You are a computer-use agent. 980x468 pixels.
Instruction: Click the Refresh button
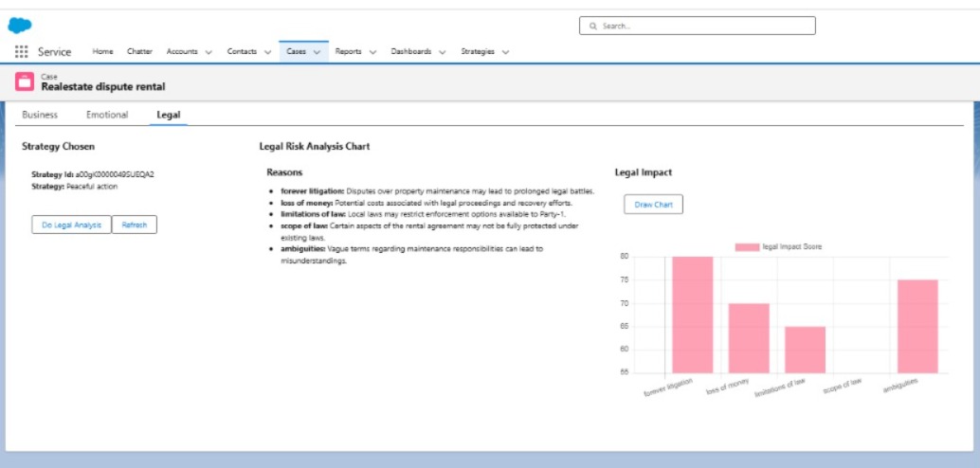coord(135,225)
